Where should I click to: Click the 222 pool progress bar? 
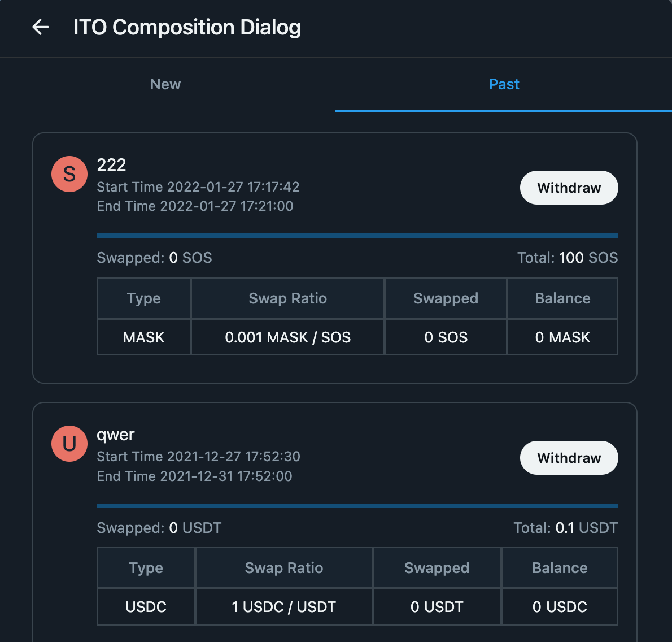(357, 236)
